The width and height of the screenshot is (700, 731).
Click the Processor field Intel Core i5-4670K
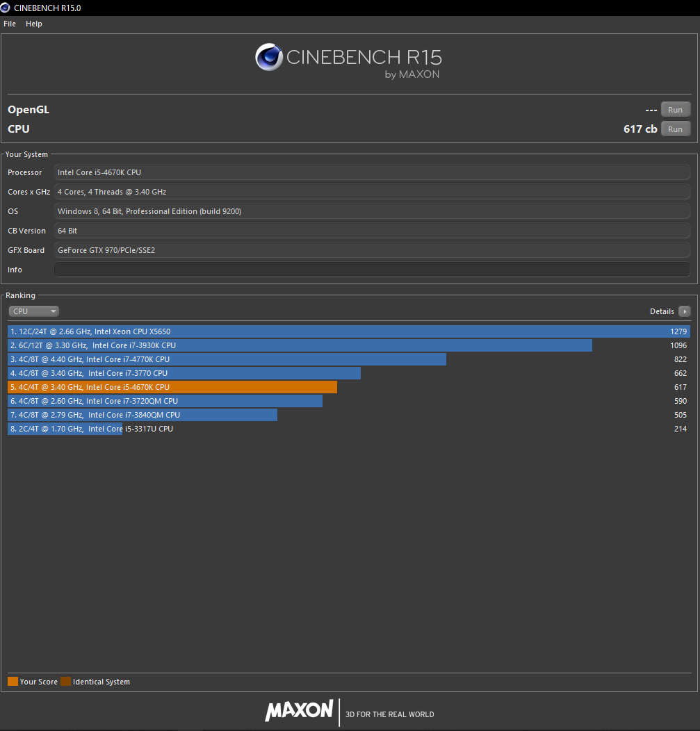[x=372, y=172]
